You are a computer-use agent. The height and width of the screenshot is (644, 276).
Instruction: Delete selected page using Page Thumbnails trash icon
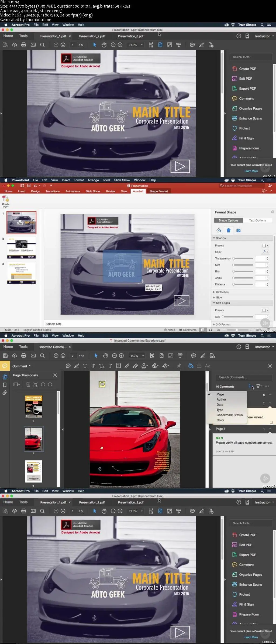[x=28, y=384]
